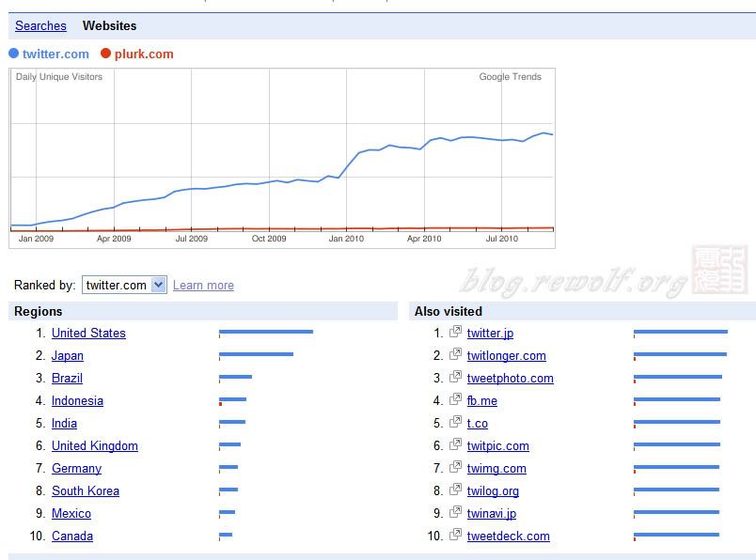
Task: Select the Websites tab
Action: click(x=109, y=25)
